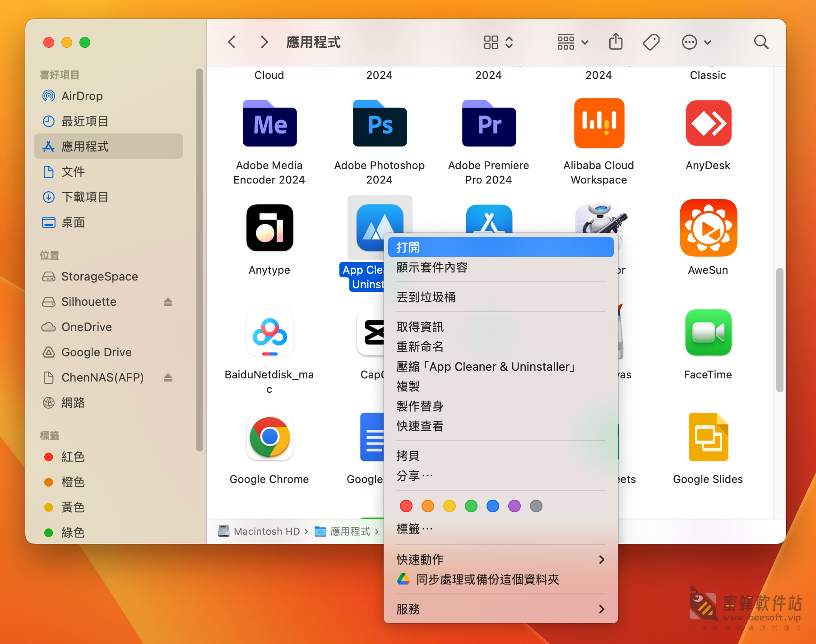Apply the green tag color in menu
The height and width of the screenshot is (644, 816).
point(471,506)
